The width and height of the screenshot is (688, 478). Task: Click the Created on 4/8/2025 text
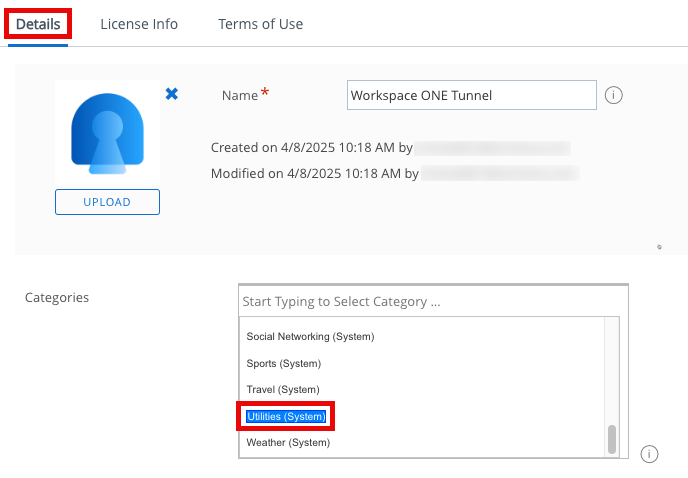pyautogui.click(x=312, y=147)
